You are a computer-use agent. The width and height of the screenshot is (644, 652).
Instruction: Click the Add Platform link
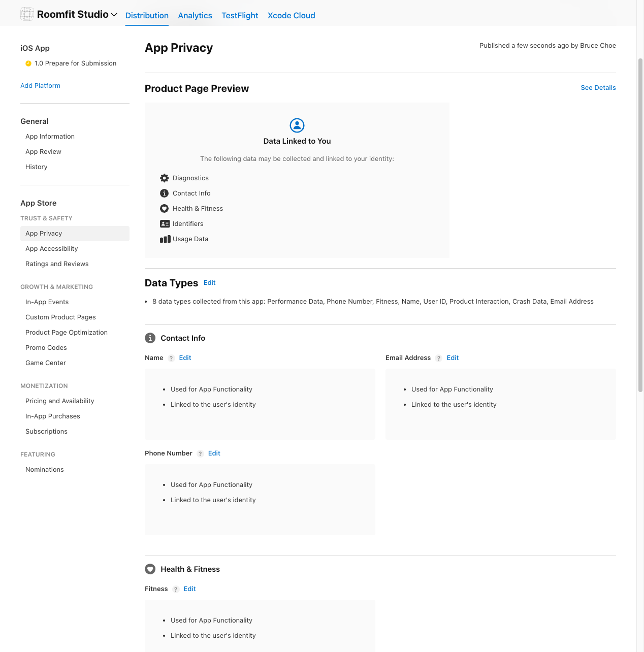40,86
